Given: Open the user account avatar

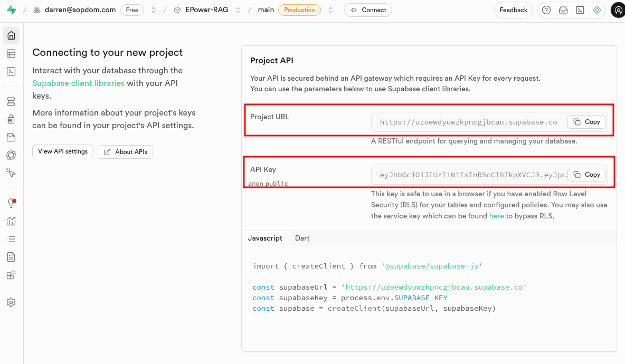Looking at the screenshot, I should click(x=618, y=10).
